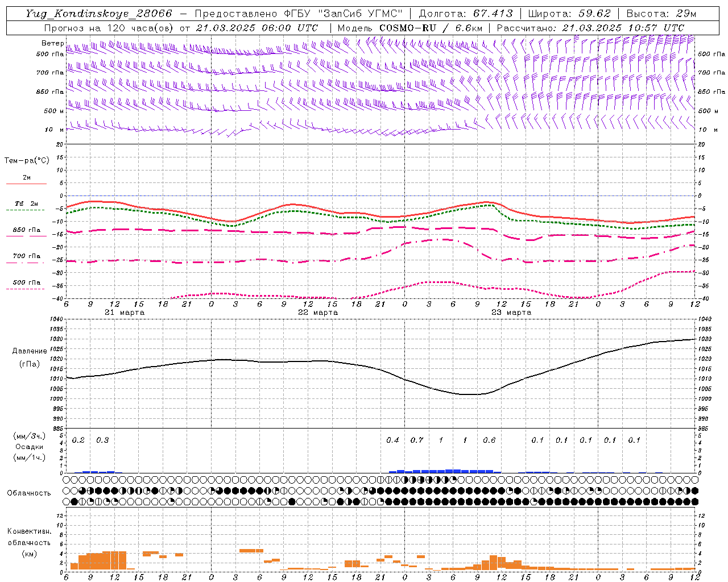Click the forecast start 21.03.2025 06:00 UTC
The width and height of the screenshot is (728, 582).
pyautogui.click(x=257, y=28)
